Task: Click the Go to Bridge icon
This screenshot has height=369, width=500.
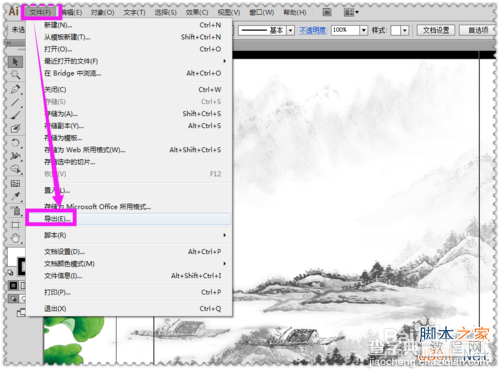Action: [x=327, y=12]
